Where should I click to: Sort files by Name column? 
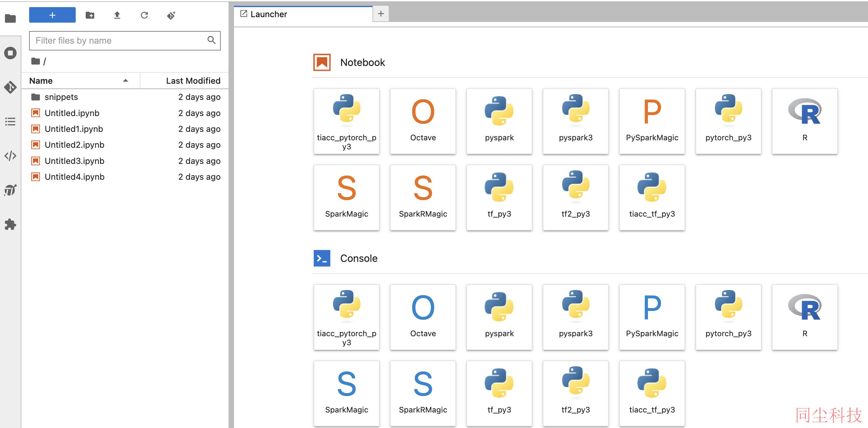(x=81, y=81)
